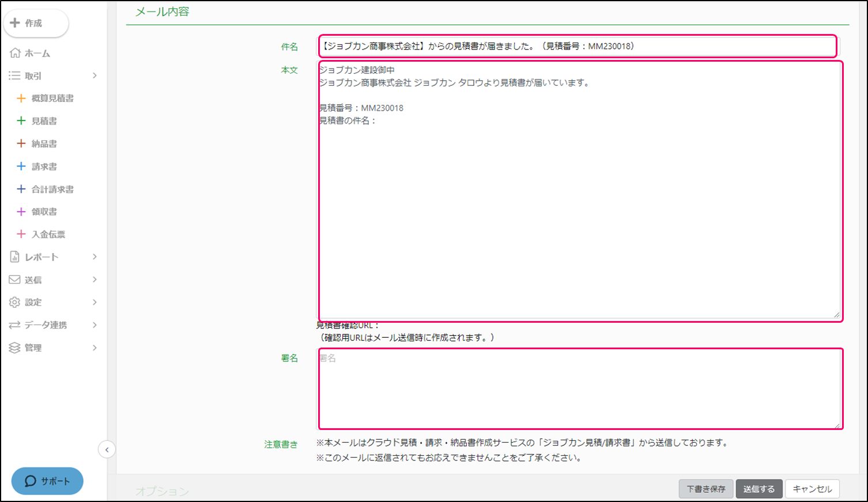
Task: Click into the 署名 text area
Action: (x=579, y=389)
